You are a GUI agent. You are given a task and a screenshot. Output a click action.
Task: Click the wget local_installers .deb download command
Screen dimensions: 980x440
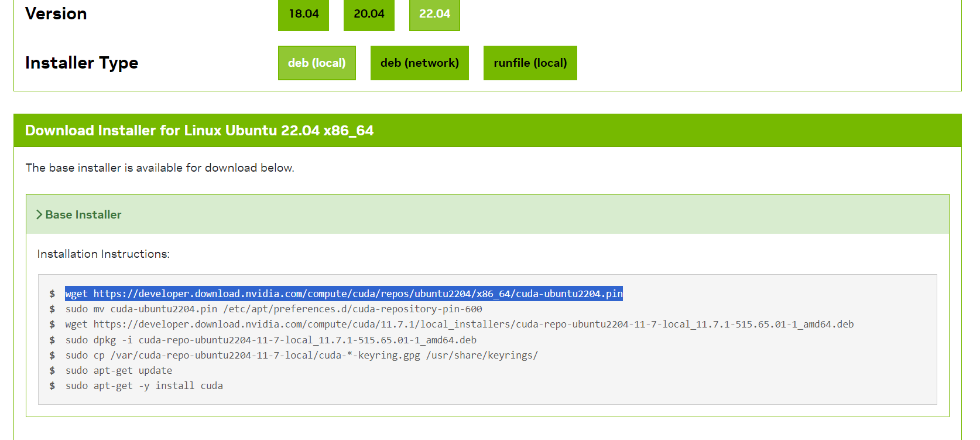(459, 324)
